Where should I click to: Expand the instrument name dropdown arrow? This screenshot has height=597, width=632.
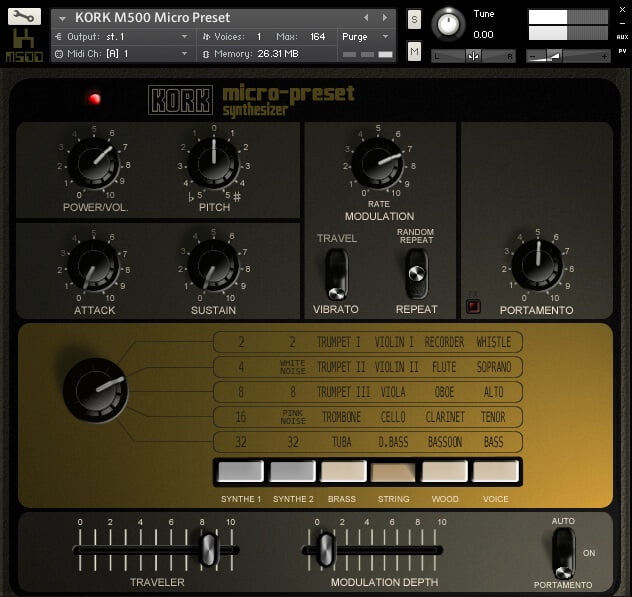tap(62, 18)
